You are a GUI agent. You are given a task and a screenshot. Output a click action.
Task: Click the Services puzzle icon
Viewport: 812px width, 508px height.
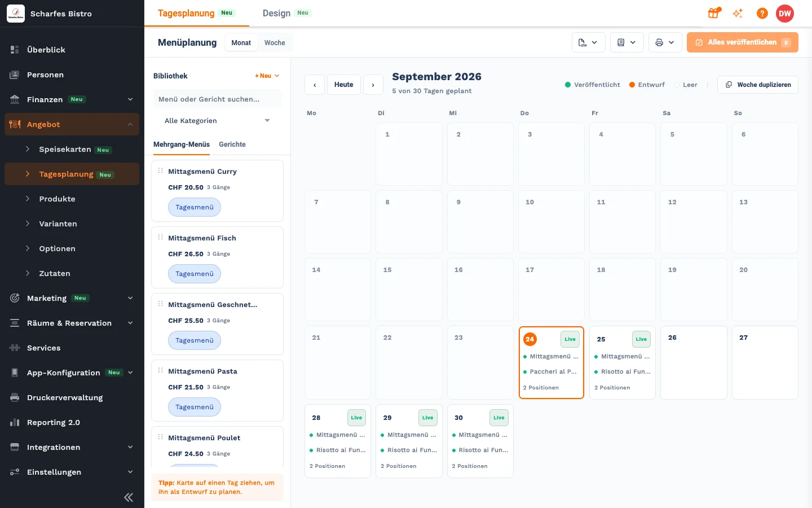15,348
